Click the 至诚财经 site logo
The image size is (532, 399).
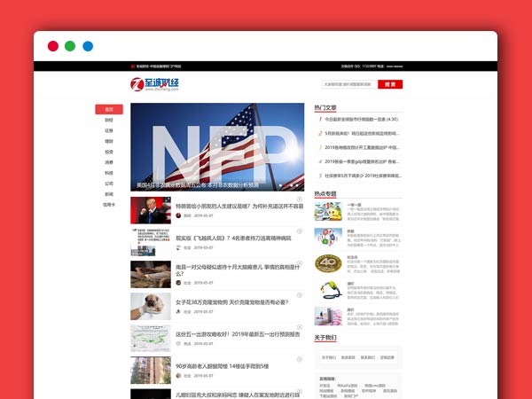pyautogui.click(x=154, y=84)
